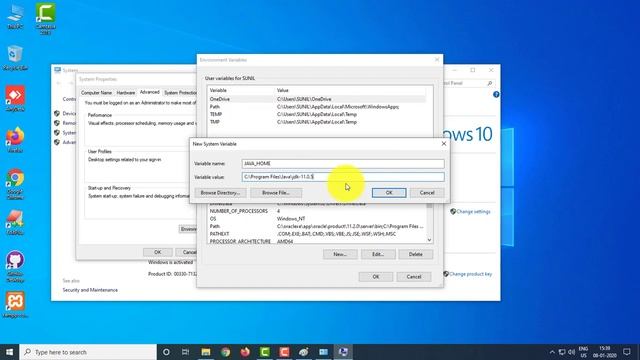Viewport: 640px width, 360px height.
Task: Click the Variable value input field
Action: click(343, 177)
